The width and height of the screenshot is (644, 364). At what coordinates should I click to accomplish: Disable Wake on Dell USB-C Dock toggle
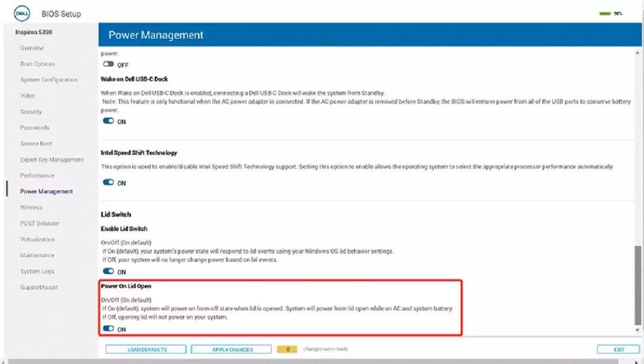109,121
